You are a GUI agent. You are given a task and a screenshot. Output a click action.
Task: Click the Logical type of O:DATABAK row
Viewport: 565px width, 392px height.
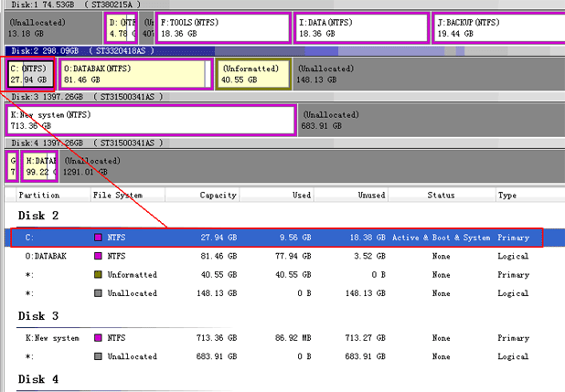tap(513, 256)
